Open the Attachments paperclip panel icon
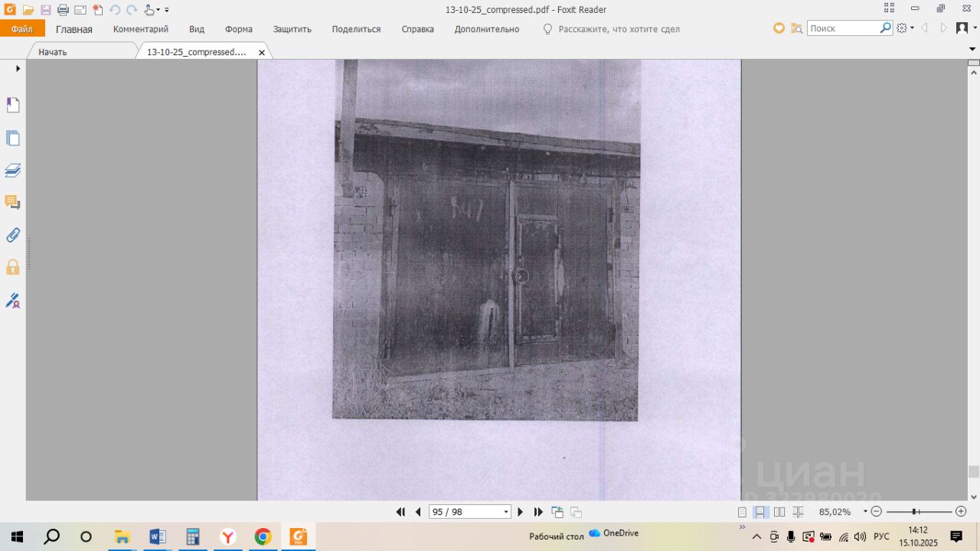 (x=13, y=235)
